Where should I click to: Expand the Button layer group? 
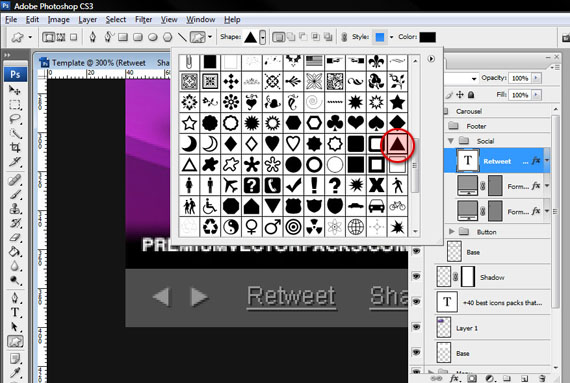coord(451,231)
